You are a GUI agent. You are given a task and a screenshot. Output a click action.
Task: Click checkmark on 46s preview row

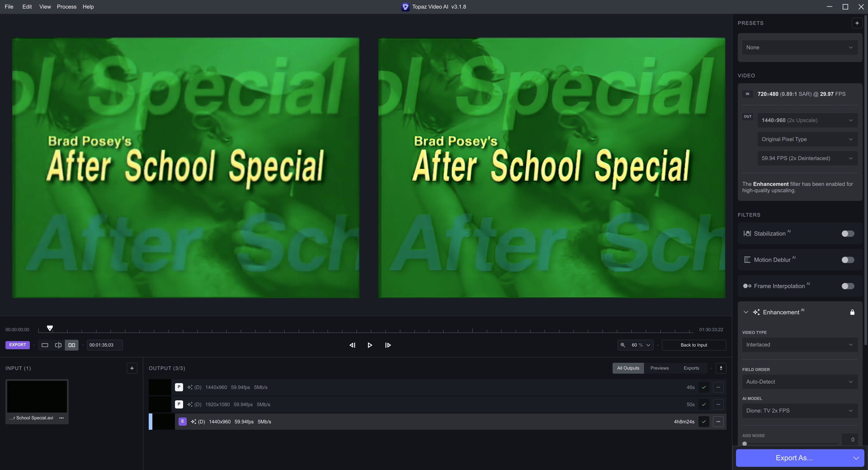click(704, 387)
